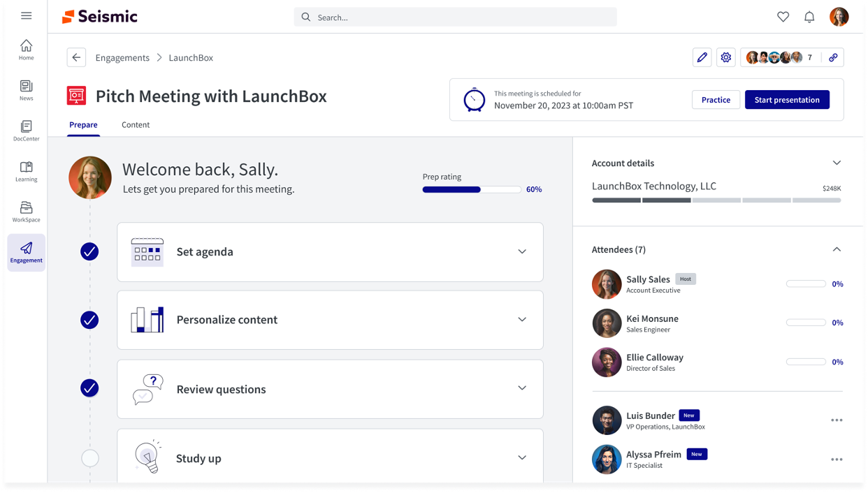Click the Set agenda calendar icon

coord(147,252)
